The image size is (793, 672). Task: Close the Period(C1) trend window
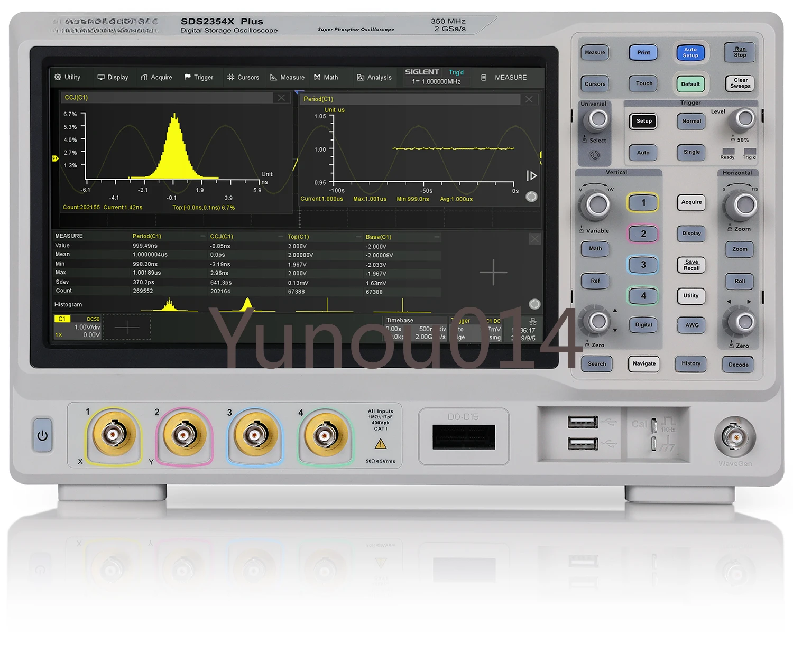(529, 99)
